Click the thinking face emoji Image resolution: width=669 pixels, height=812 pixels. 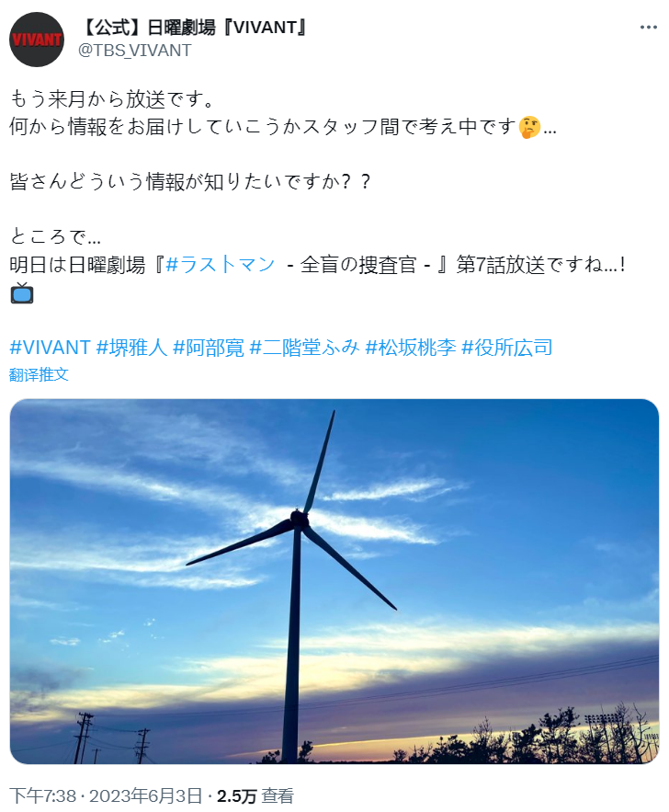[x=530, y=127]
